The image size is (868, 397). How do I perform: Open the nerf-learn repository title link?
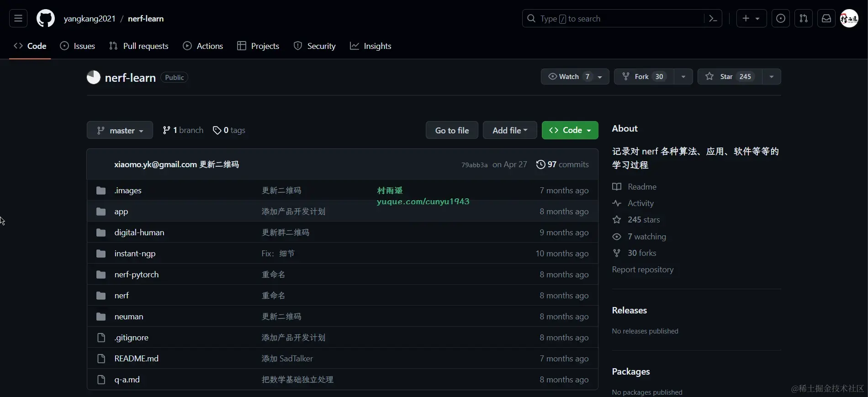click(x=130, y=78)
